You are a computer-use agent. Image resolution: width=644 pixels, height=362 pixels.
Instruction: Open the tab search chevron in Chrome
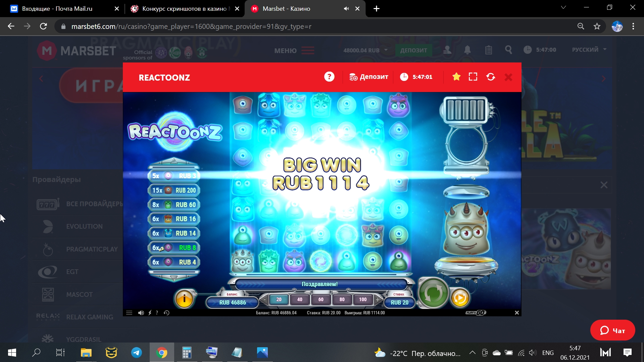(x=563, y=7)
